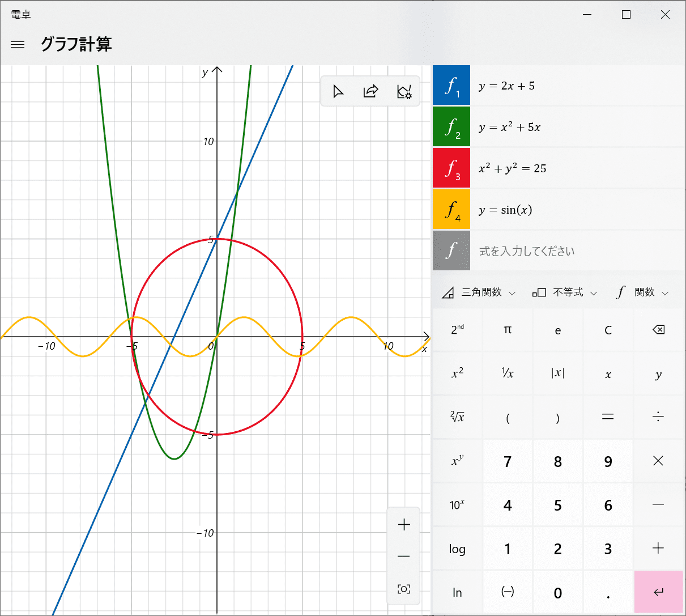
Task: Click the equals sign key
Action: [x=608, y=417]
